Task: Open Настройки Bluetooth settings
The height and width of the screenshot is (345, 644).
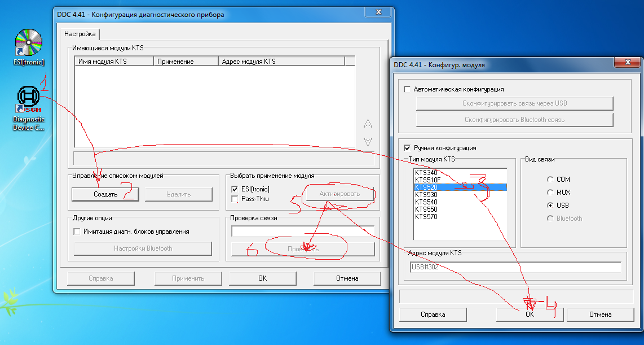Action: [143, 248]
